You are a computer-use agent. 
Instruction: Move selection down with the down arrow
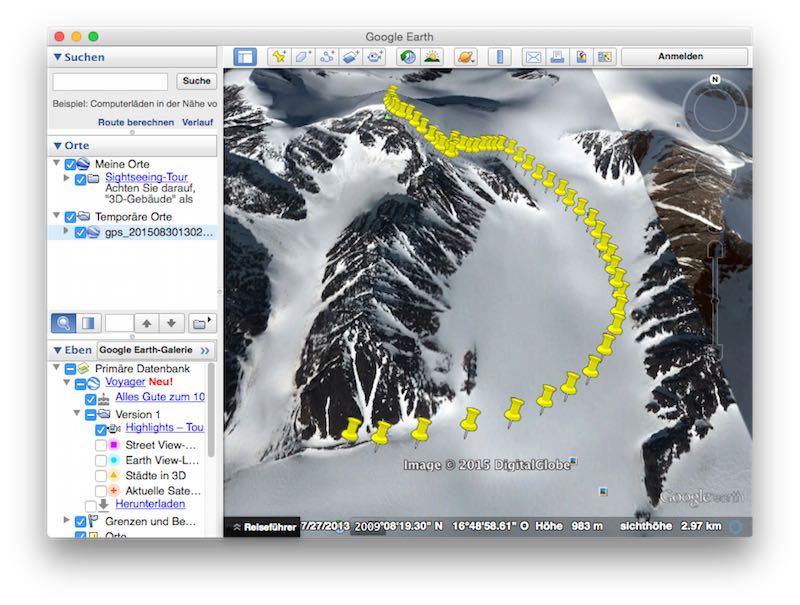tap(171, 323)
